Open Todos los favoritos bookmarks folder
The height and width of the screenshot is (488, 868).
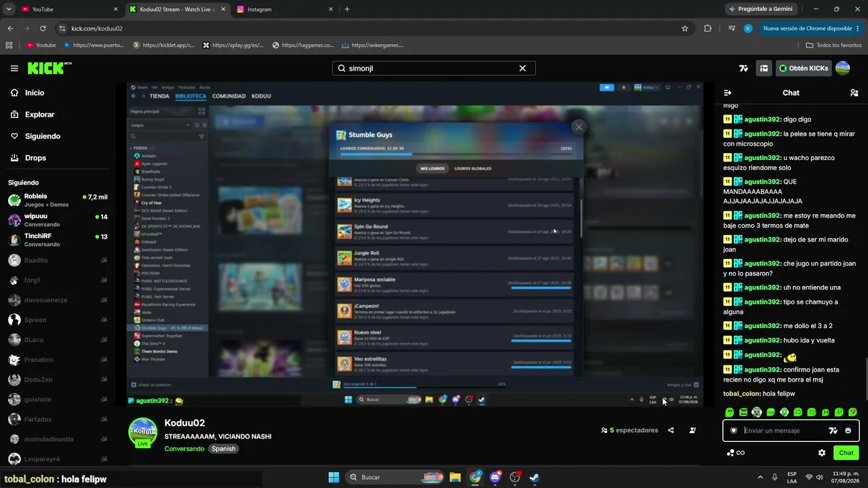coord(833,45)
